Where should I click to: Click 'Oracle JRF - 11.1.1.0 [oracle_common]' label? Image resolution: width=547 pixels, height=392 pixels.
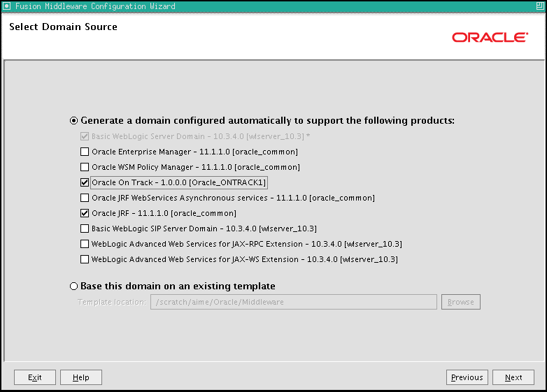(164, 213)
